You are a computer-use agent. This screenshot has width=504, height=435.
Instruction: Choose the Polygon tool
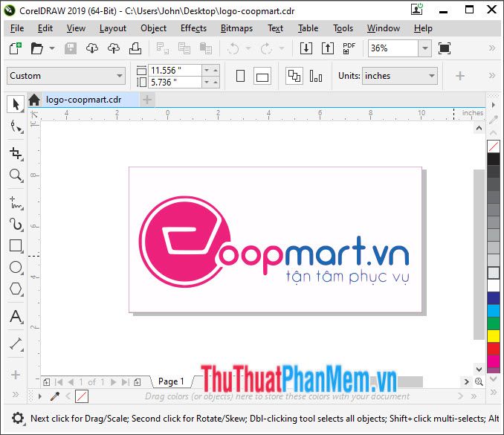point(16,289)
